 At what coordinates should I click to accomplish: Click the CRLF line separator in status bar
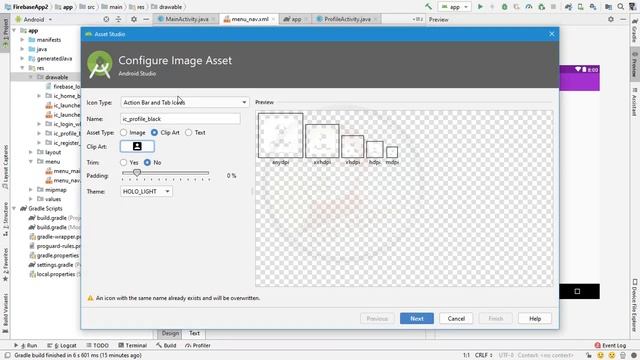click(483, 355)
